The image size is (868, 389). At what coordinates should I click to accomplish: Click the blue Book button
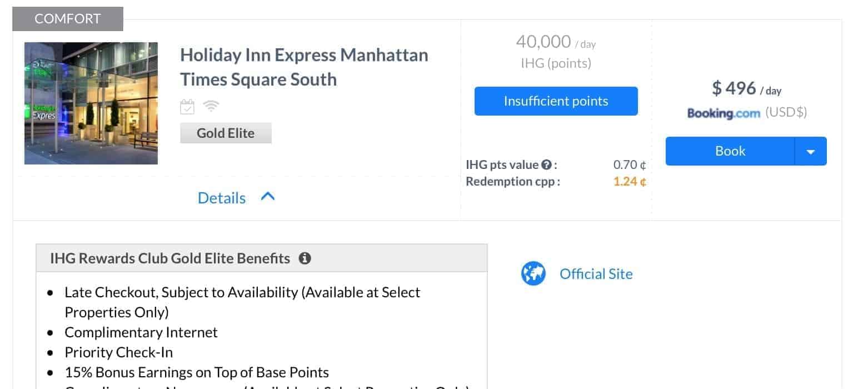click(730, 151)
